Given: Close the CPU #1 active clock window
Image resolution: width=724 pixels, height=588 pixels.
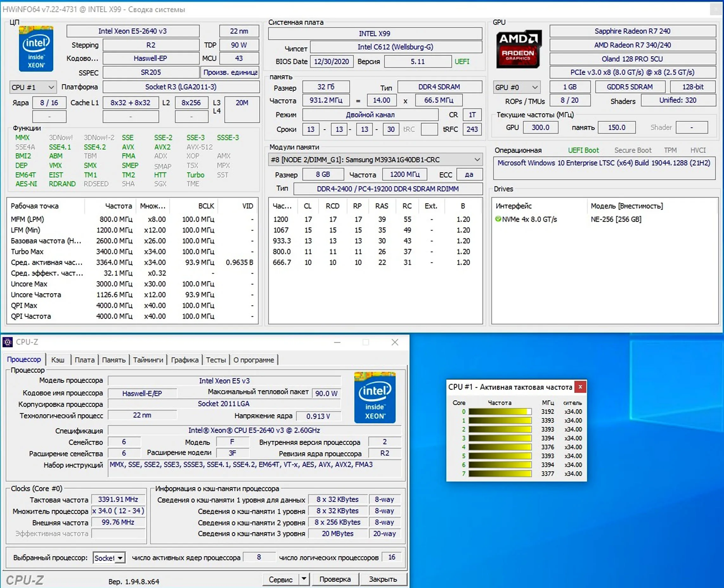Looking at the screenshot, I should coord(580,387).
